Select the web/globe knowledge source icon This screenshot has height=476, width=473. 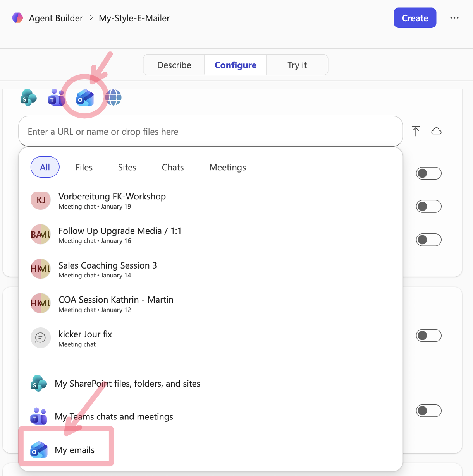(x=113, y=98)
